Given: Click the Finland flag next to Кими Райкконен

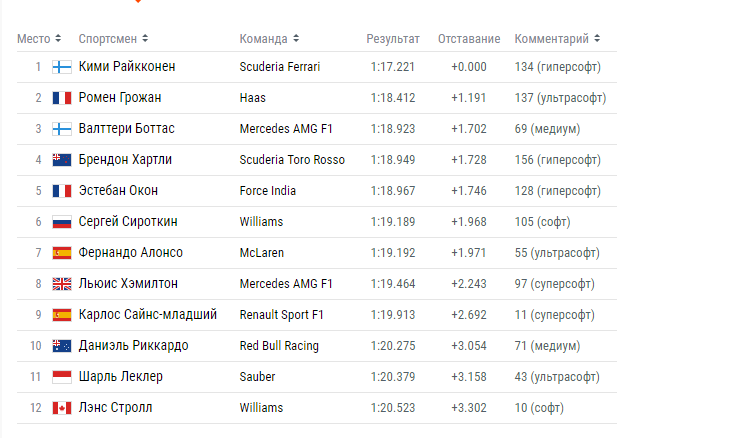Looking at the screenshot, I should pyautogui.click(x=62, y=67).
